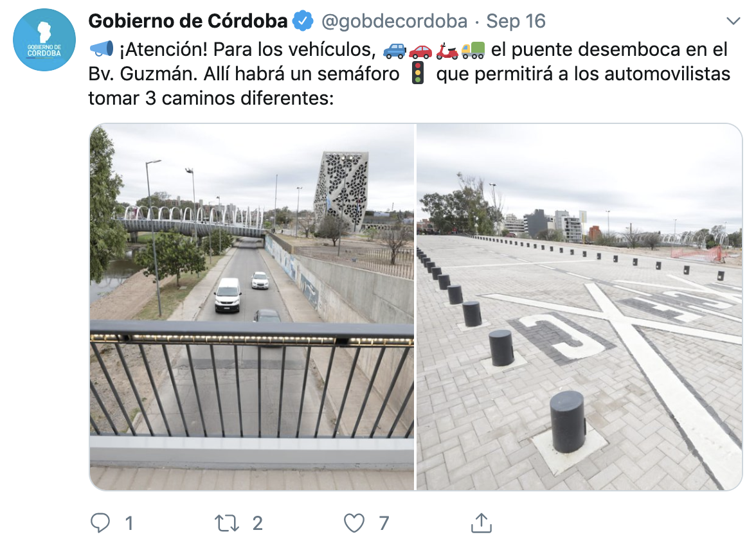Click the blue car emoji
756x546 pixels.
[395, 50]
